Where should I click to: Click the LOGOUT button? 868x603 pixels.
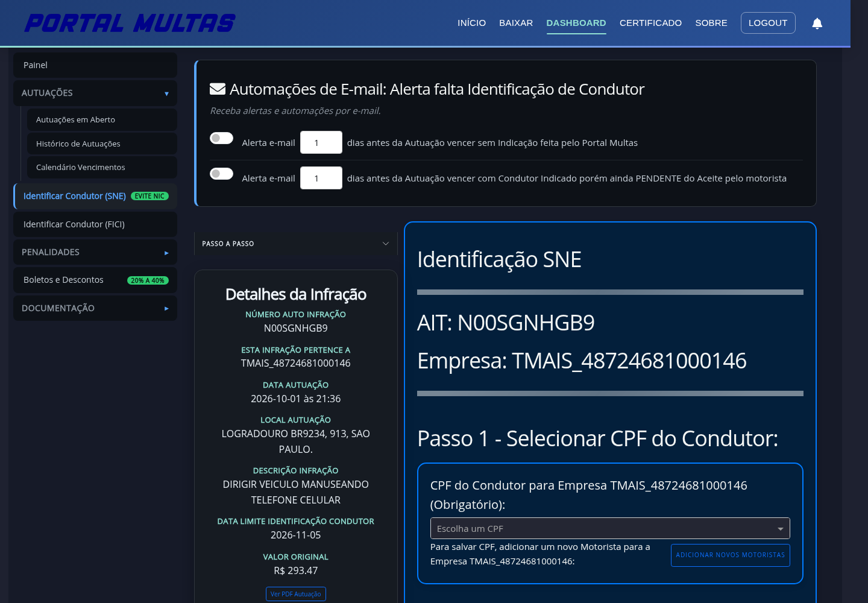[x=768, y=23]
